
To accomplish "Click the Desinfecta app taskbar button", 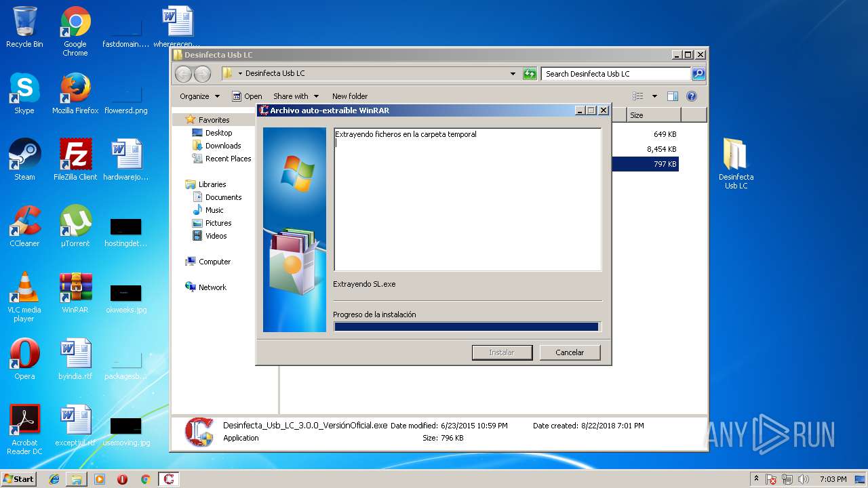I will [x=168, y=479].
